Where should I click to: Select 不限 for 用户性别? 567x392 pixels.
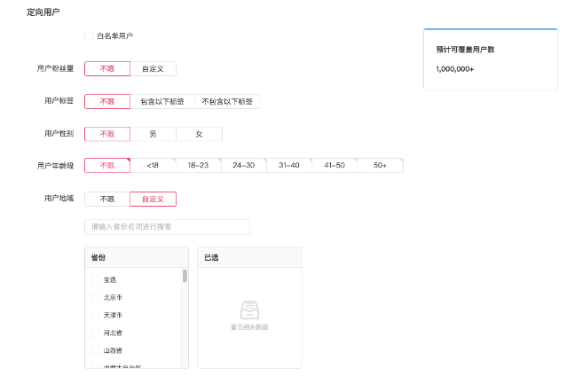[x=107, y=134]
